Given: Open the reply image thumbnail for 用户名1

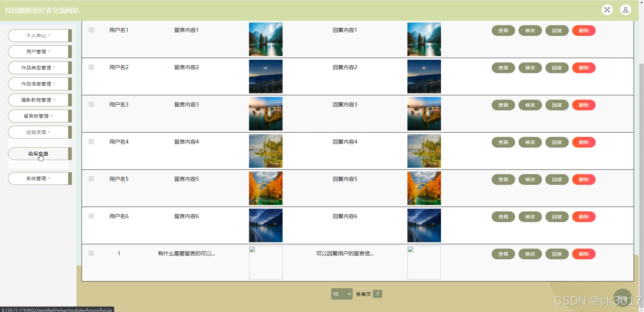Looking at the screenshot, I should (424, 39).
